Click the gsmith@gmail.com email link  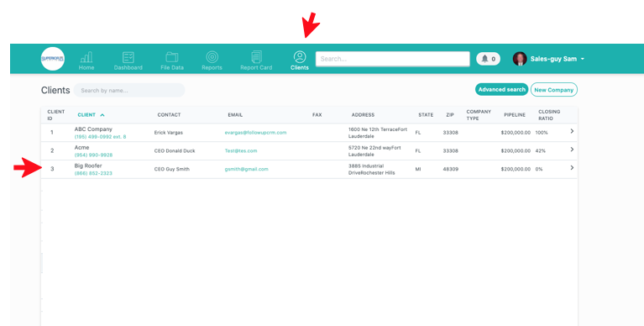pos(246,169)
